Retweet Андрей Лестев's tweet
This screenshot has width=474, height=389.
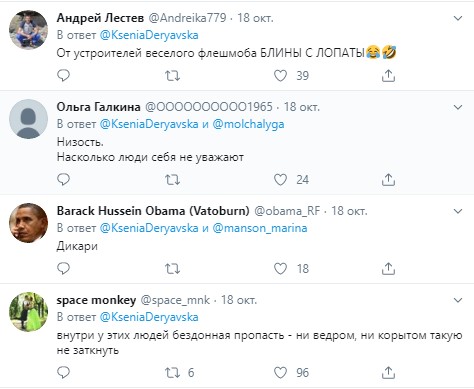click(x=173, y=76)
